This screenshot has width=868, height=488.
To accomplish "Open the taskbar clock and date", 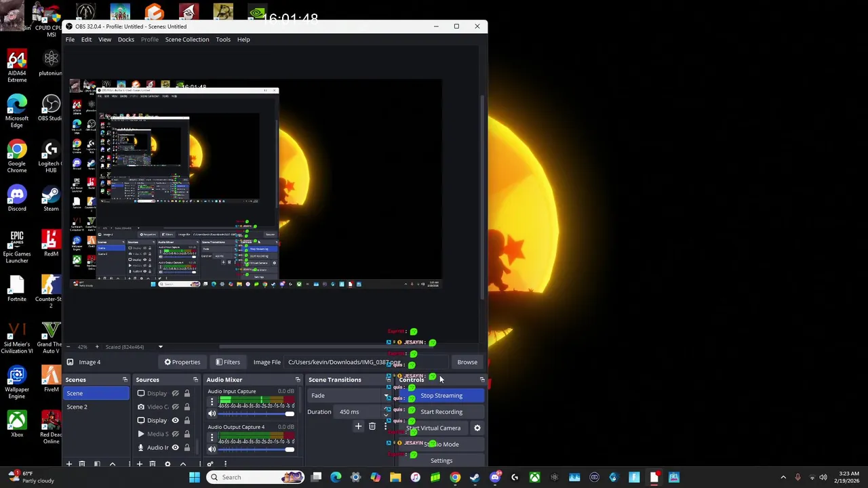I will (x=849, y=477).
